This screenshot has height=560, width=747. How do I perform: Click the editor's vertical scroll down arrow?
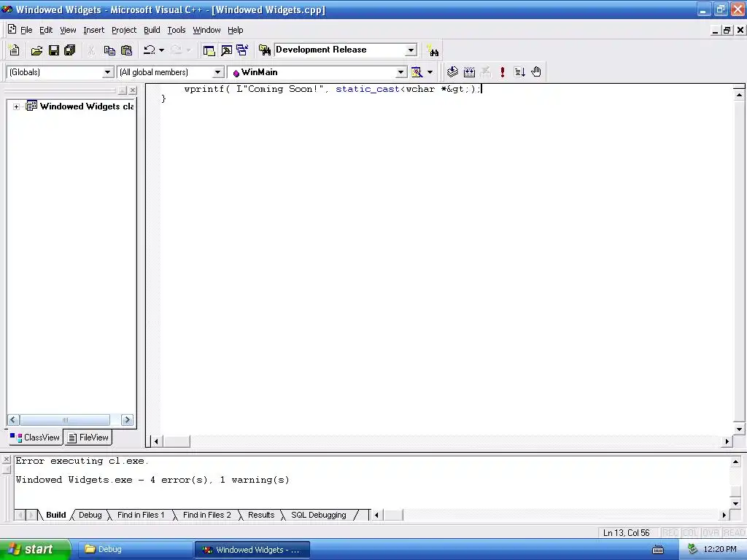pos(739,429)
